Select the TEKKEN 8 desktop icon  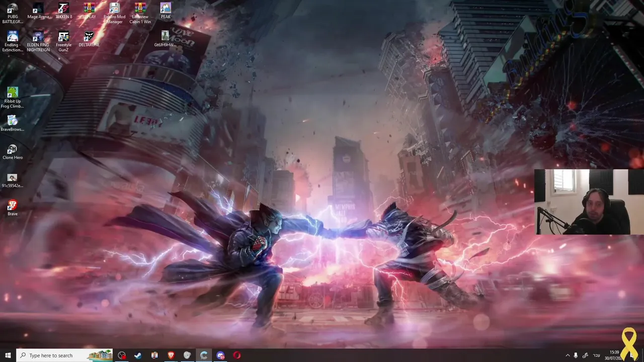point(63,11)
